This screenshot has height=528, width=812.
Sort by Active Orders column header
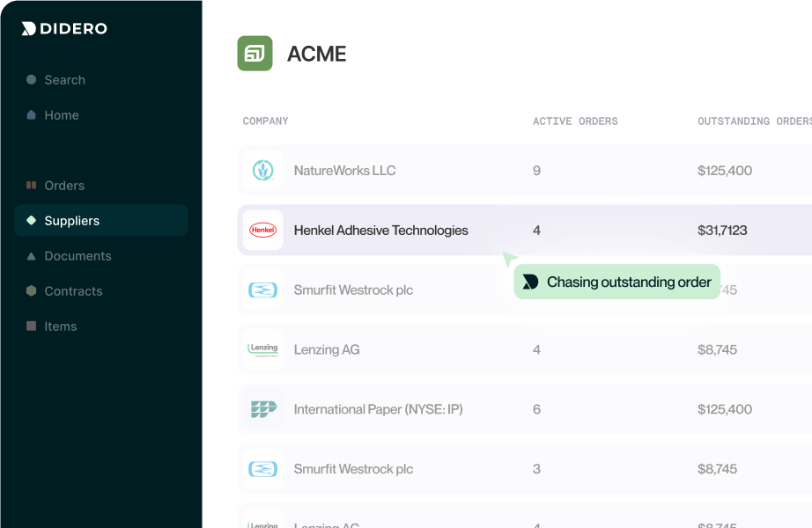click(575, 121)
